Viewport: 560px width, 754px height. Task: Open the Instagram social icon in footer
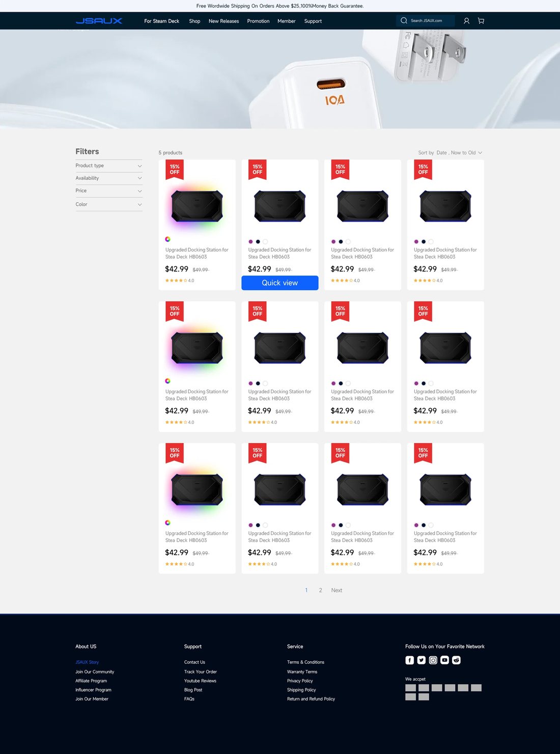433,660
